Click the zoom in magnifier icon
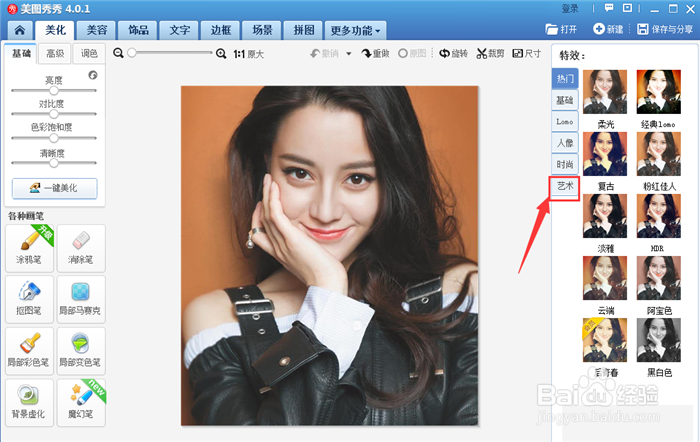This screenshot has width=700, height=442. pyautogui.click(x=221, y=54)
